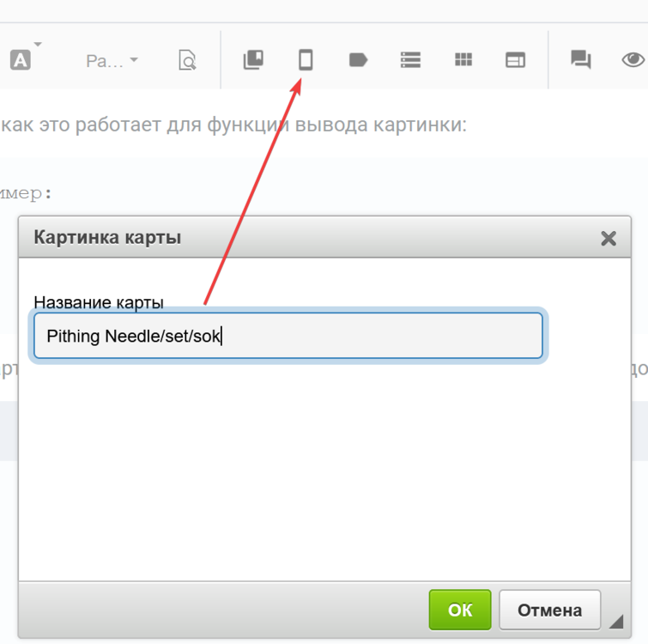648x644 pixels.
Task: Click the window layout panel toolbar icon
Action: [x=515, y=60]
